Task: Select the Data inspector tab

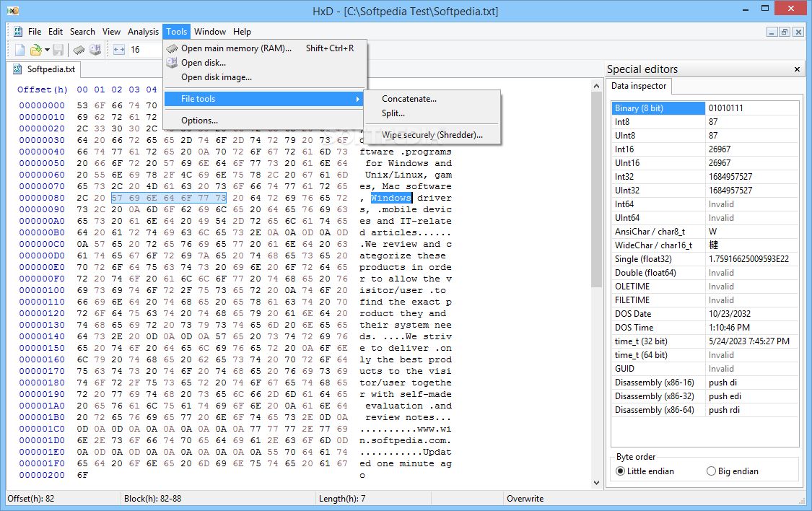Action: tap(639, 86)
